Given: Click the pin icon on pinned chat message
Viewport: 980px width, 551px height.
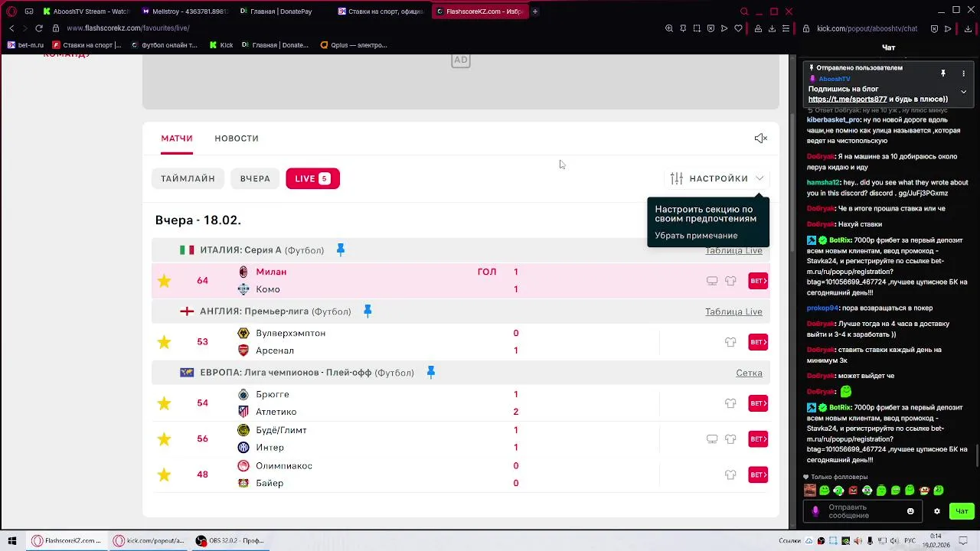Looking at the screenshot, I should (x=943, y=73).
